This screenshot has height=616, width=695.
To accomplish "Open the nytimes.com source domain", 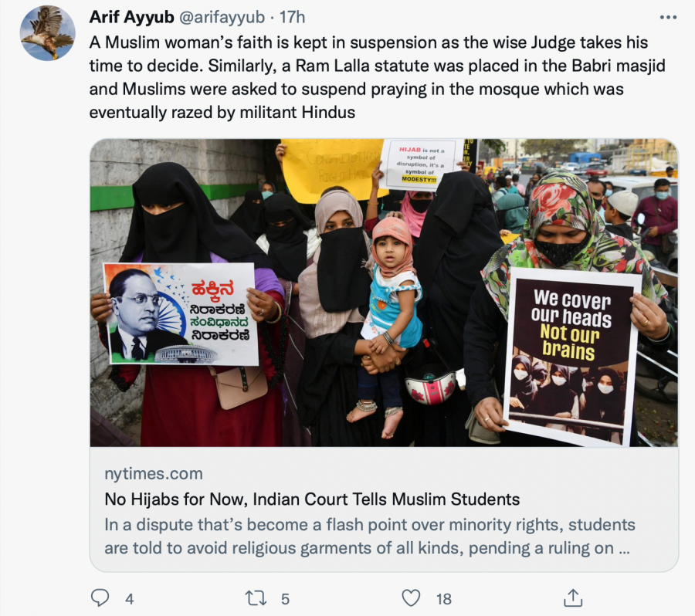I will [154, 474].
